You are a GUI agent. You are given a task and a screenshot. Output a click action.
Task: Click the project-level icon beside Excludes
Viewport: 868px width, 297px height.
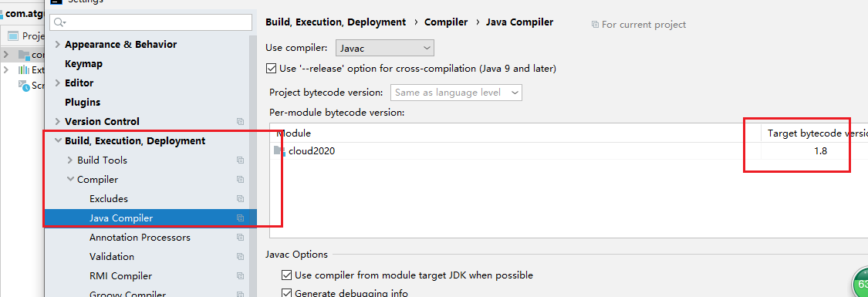(240, 198)
